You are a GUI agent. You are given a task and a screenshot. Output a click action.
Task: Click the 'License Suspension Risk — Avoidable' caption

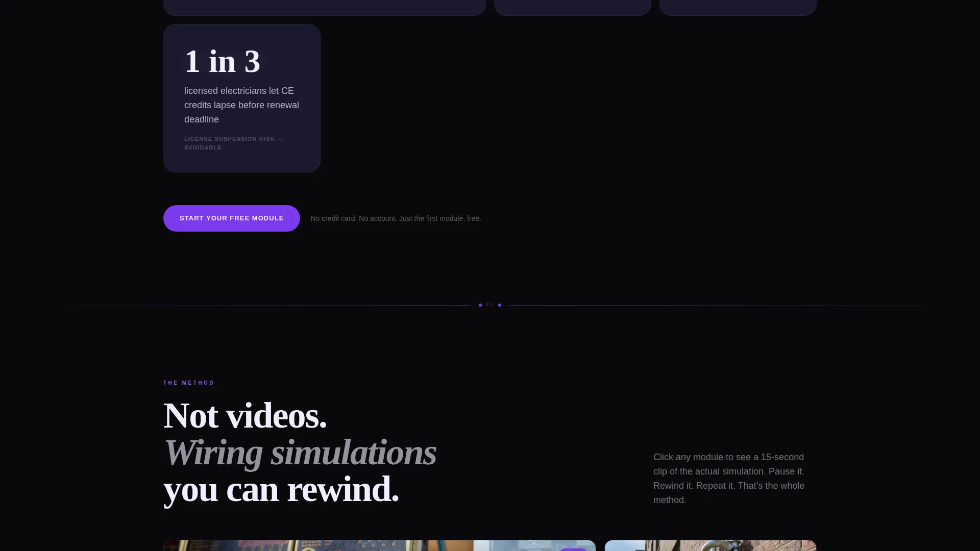point(233,143)
